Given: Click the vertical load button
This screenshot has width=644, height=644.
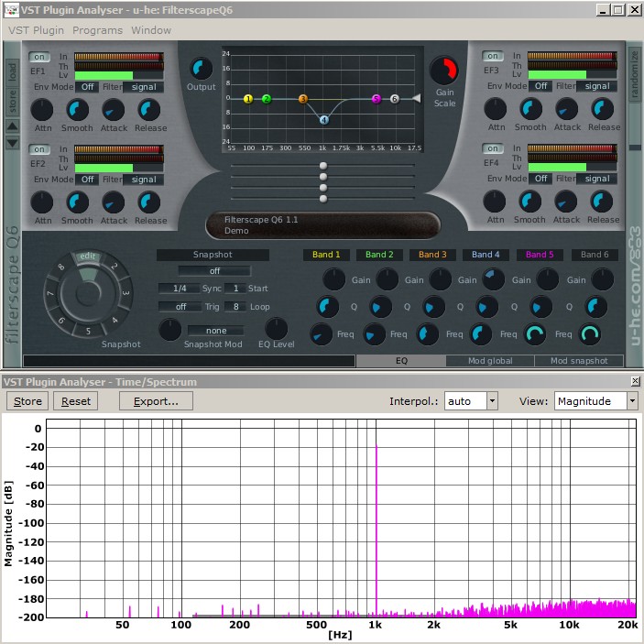Looking at the screenshot, I should pos(12,71).
